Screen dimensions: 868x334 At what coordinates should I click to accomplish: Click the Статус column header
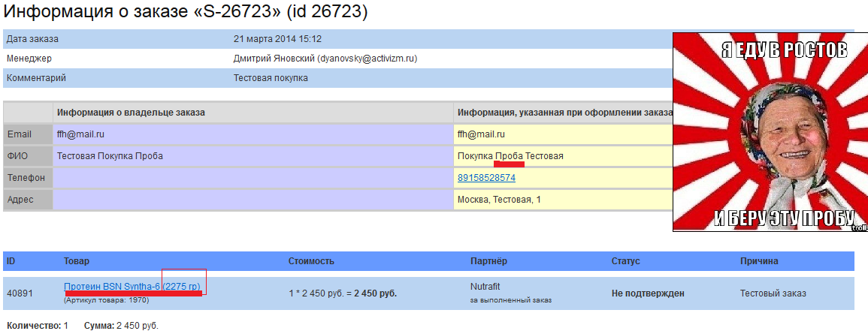pos(625,261)
